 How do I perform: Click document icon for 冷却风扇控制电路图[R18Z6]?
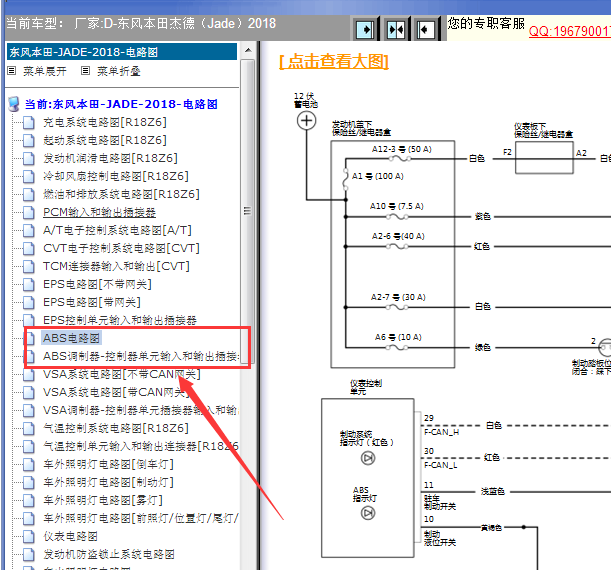pos(28,176)
